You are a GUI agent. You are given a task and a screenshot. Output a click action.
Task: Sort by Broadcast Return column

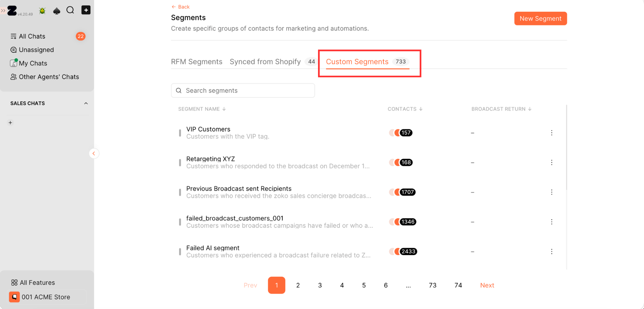coord(501,109)
